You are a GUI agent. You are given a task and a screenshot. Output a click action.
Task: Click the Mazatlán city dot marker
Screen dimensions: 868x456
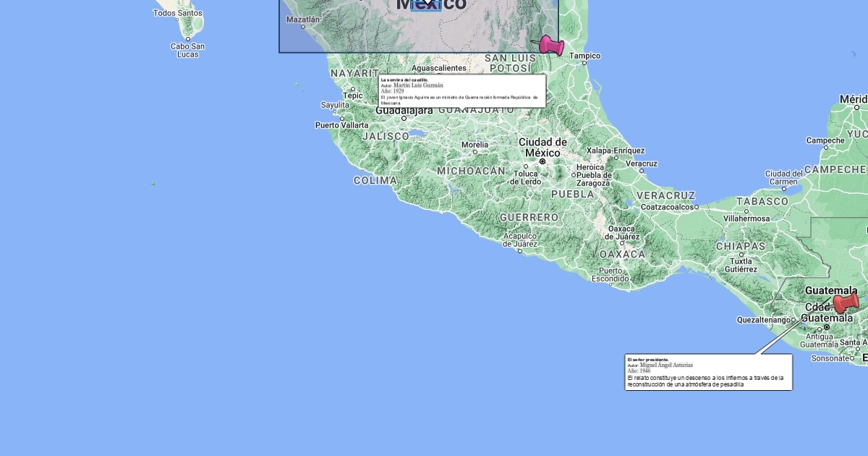pos(303,27)
